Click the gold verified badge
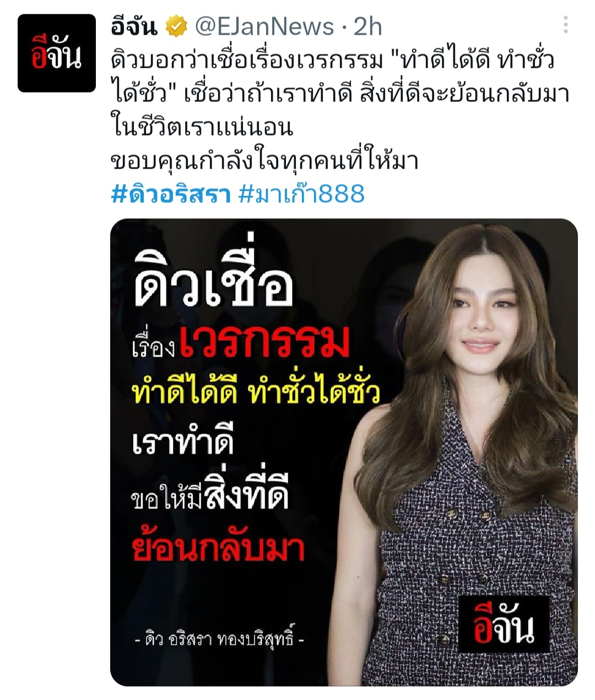The height and width of the screenshot is (700, 595). pyautogui.click(x=177, y=26)
